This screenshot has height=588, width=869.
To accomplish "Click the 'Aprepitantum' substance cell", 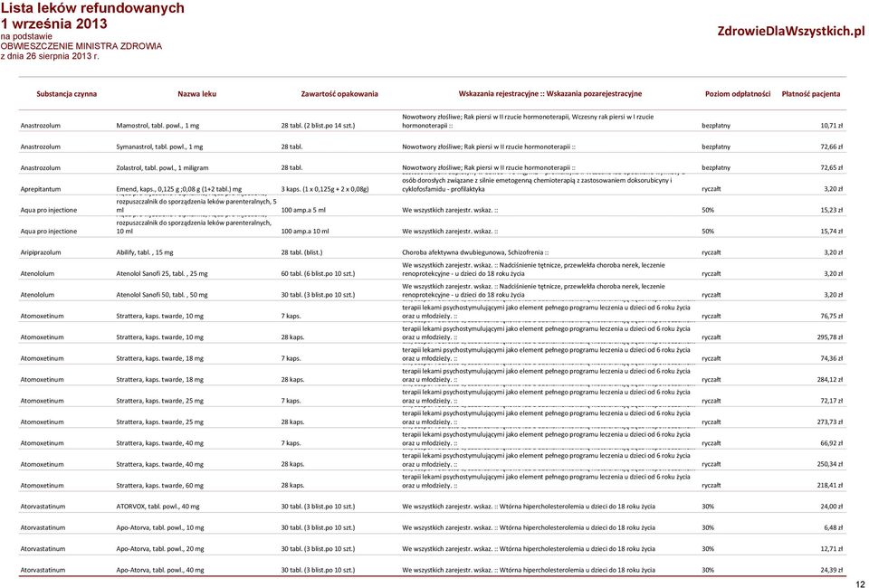I will click(x=41, y=189).
